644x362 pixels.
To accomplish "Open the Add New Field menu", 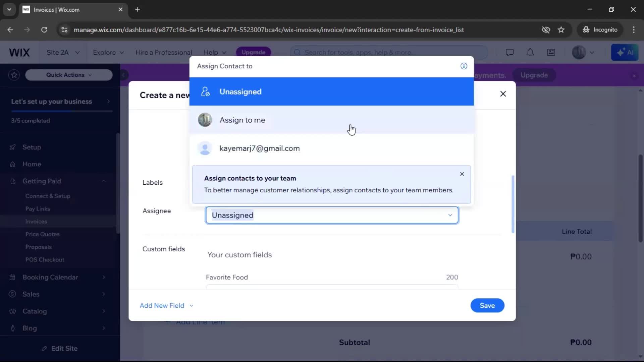I will tap(167, 305).
